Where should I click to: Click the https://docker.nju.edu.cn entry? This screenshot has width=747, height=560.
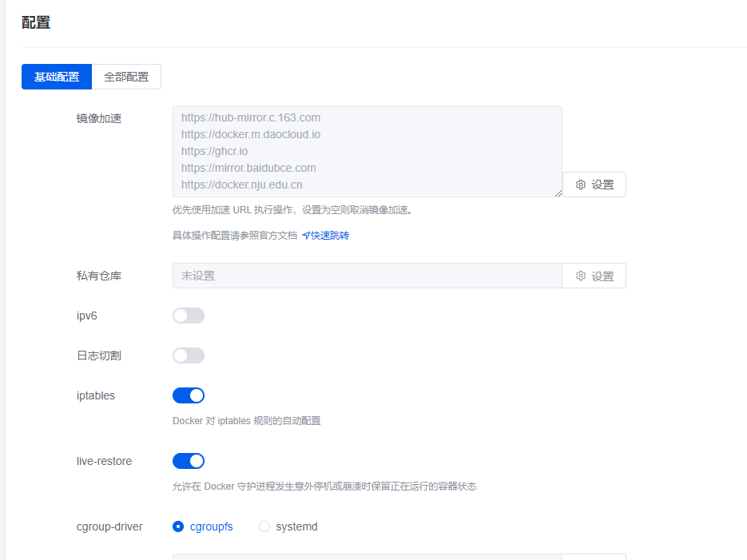coord(241,185)
